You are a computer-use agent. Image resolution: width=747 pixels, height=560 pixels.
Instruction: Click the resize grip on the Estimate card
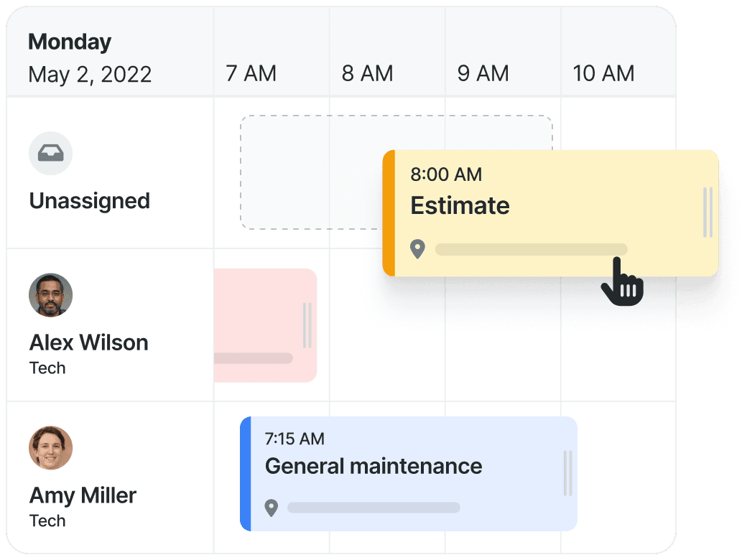pos(707,213)
